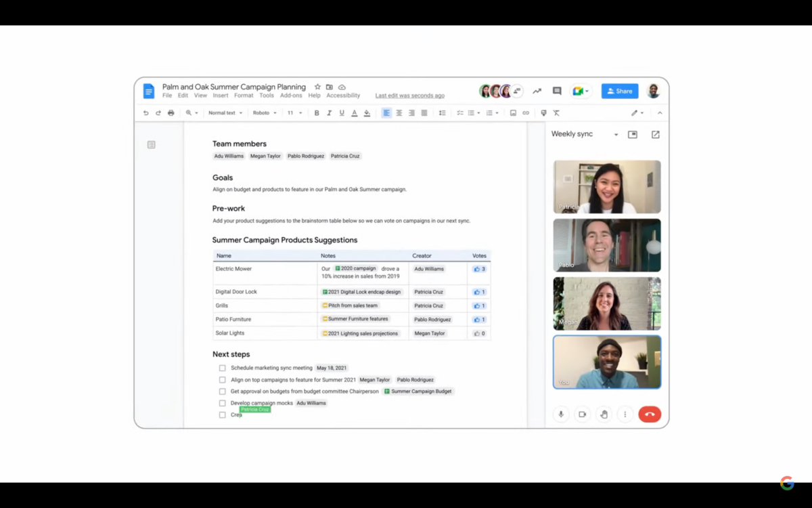Star the Palm and Oak document
This screenshot has height=508, width=812.
[317, 87]
